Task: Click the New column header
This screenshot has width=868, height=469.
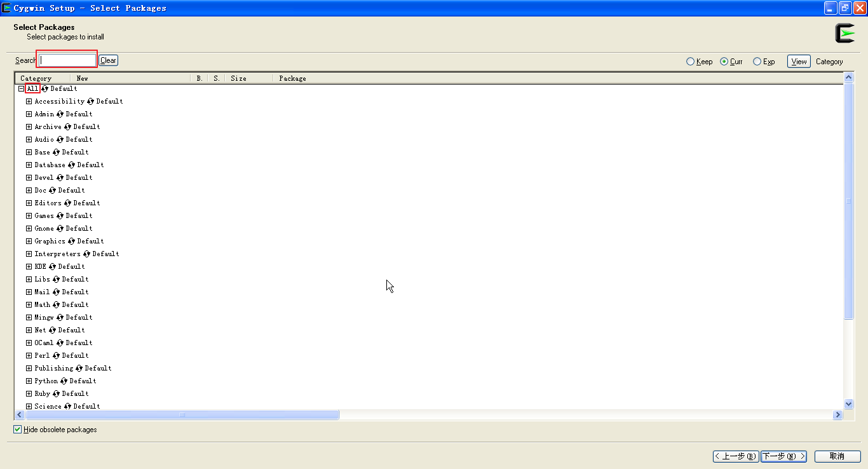Action: coord(130,78)
